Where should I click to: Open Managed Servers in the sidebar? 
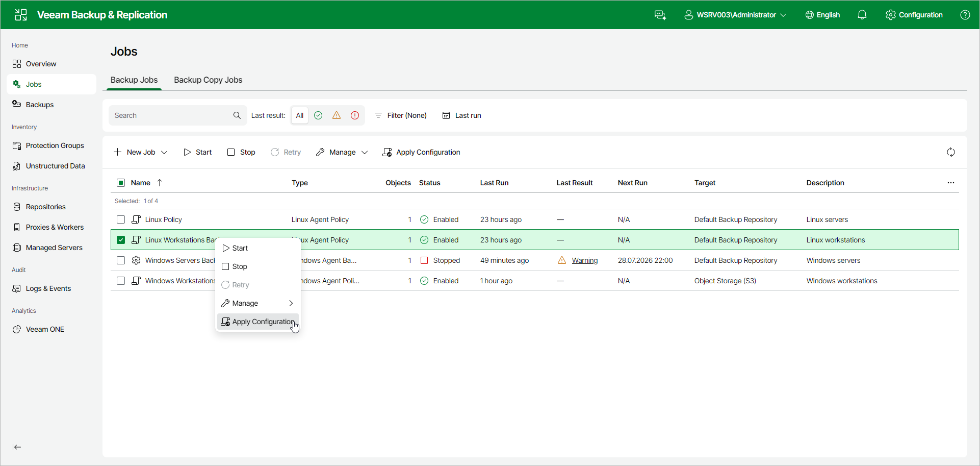[x=51, y=248]
